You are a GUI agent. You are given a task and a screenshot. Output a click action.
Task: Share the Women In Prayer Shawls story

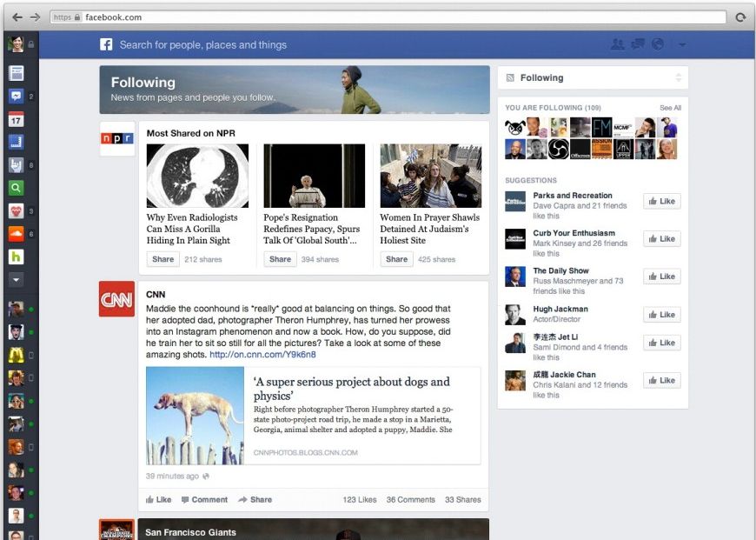(x=397, y=259)
